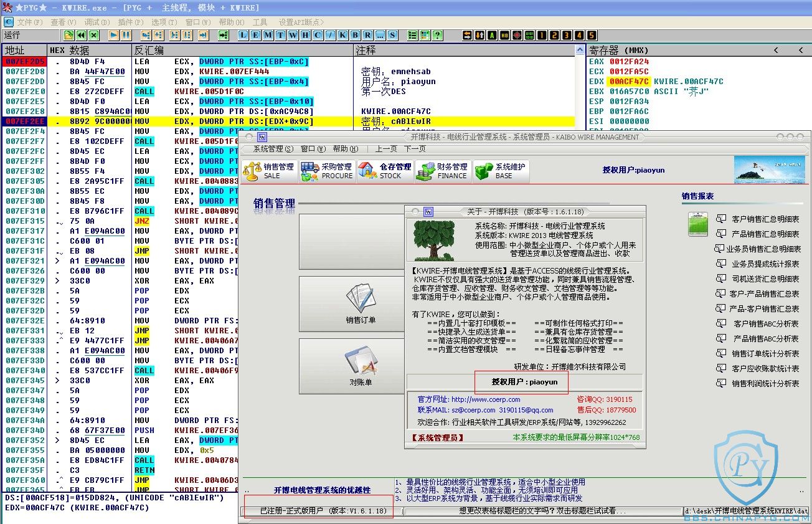Run the program with the play icon
Screen dimensions: 812x524
[115, 35]
